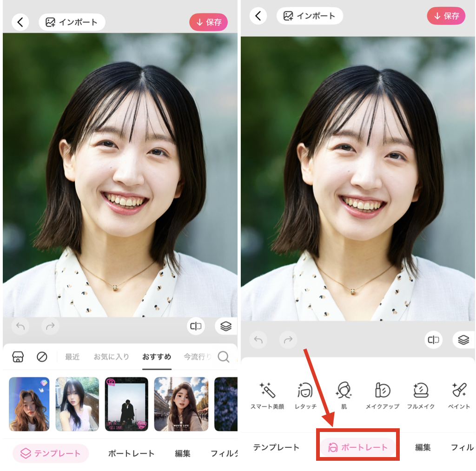The height and width of the screenshot is (471, 476).
Task: Click the インポート import button
Action: [x=72, y=22]
